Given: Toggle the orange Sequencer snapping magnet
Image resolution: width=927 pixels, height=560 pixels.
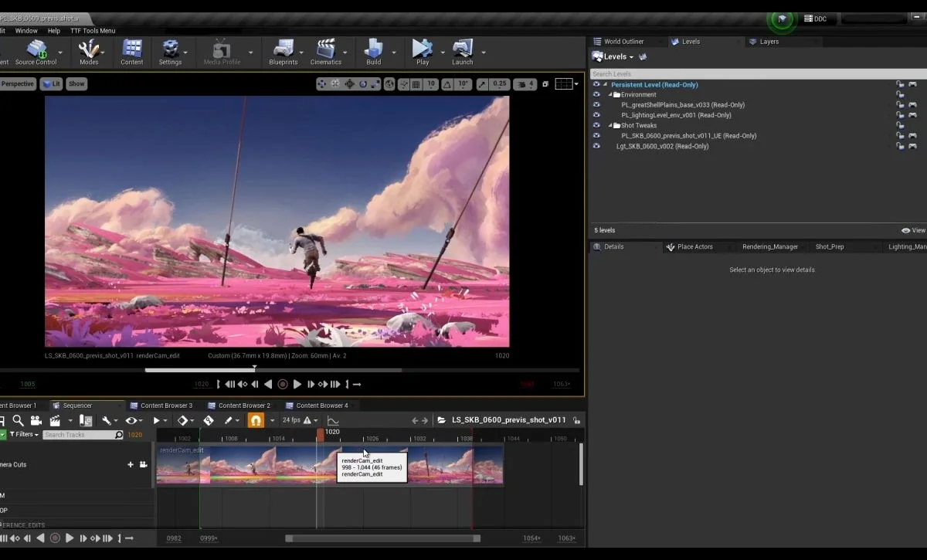Looking at the screenshot, I should pos(256,420).
